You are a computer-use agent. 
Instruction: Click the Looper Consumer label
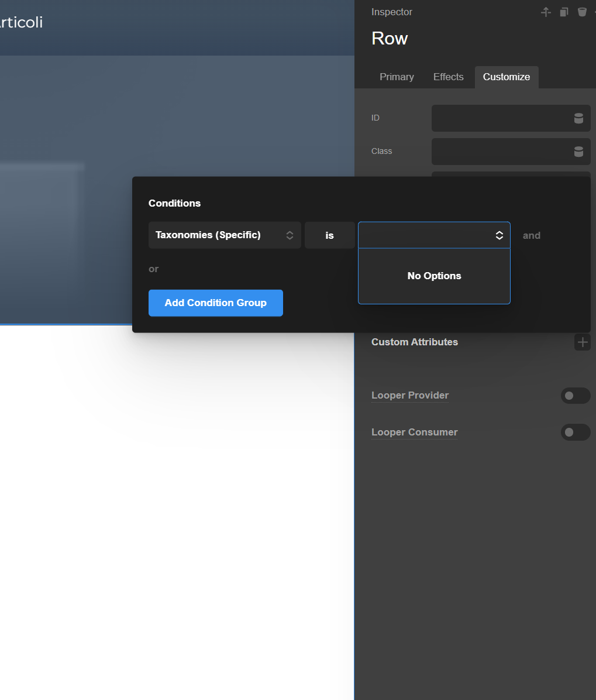click(x=414, y=433)
